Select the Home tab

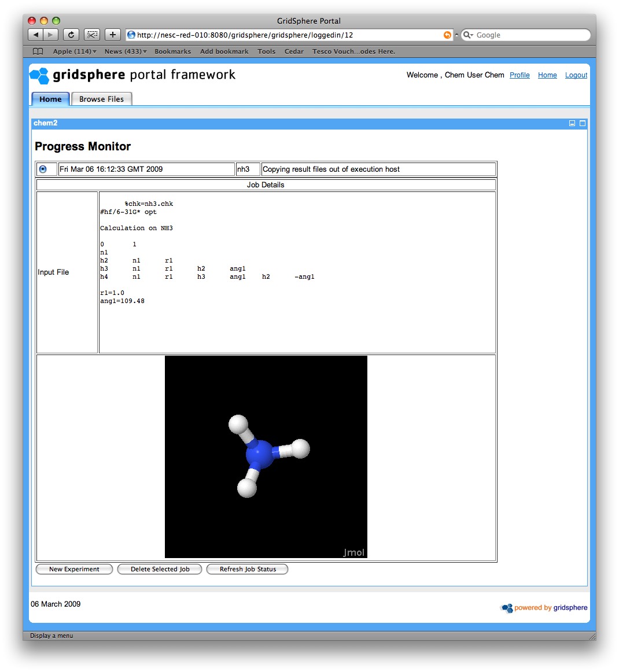click(x=50, y=99)
